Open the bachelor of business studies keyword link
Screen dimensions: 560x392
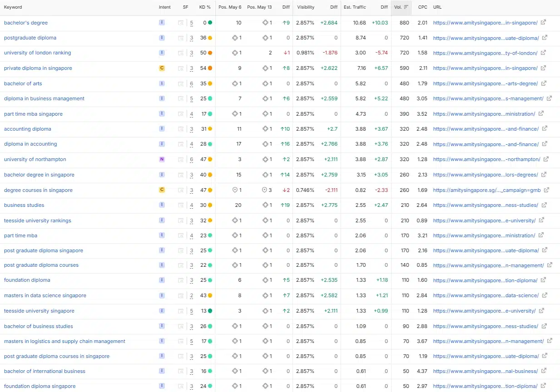pyautogui.click(x=39, y=326)
